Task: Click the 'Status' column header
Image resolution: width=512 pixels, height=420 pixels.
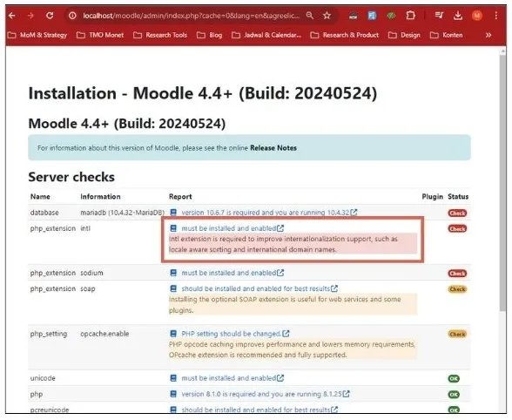Action: tap(458, 196)
